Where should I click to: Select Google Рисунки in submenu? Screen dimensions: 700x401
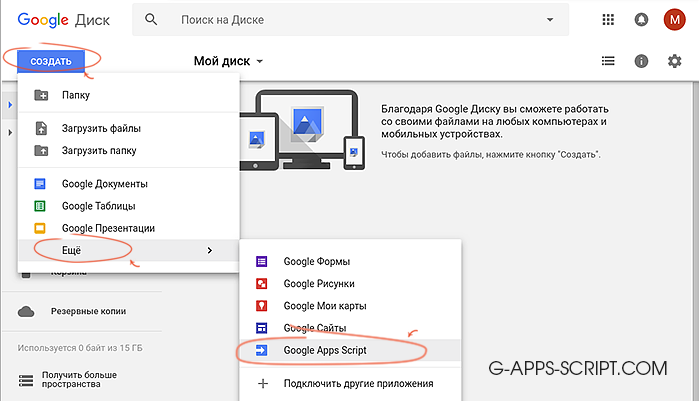coord(350,284)
